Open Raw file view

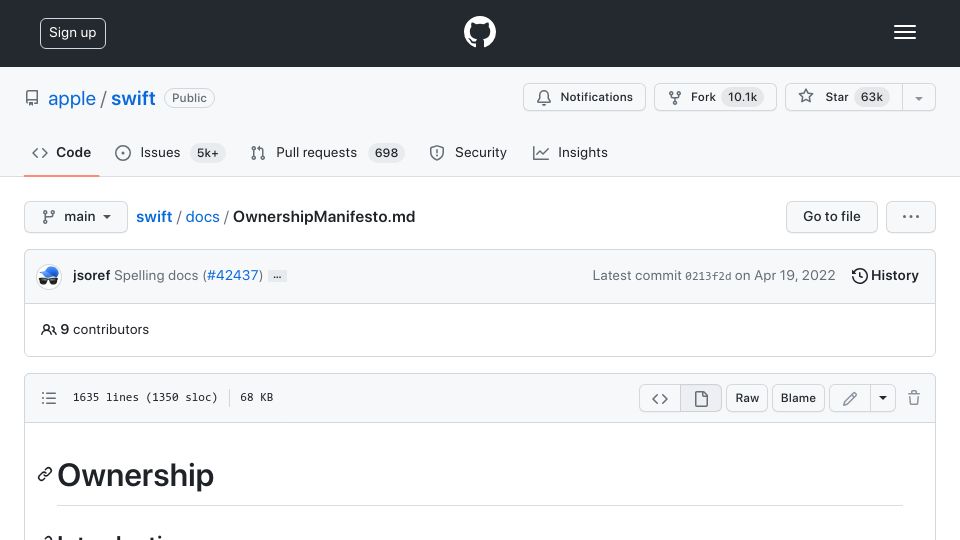click(x=747, y=398)
